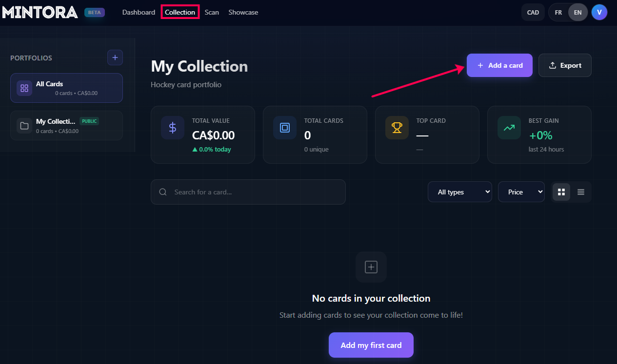Open the Price sort dropdown
The width and height of the screenshot is (617, 364).
pos(521,192)
